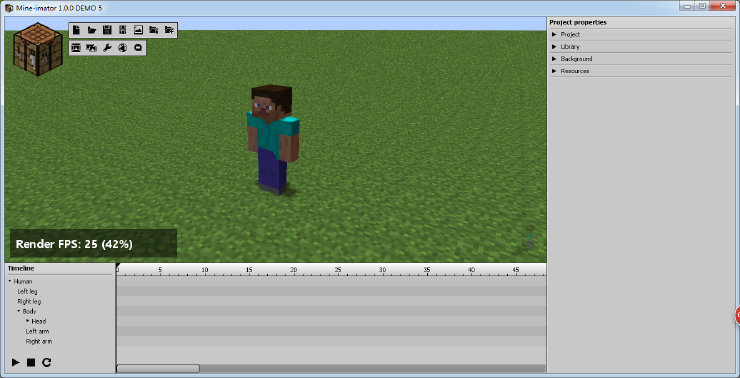Screen dimensions: 740x378
Task: Click the speech bubble forum icon
Action: [138, 48]
